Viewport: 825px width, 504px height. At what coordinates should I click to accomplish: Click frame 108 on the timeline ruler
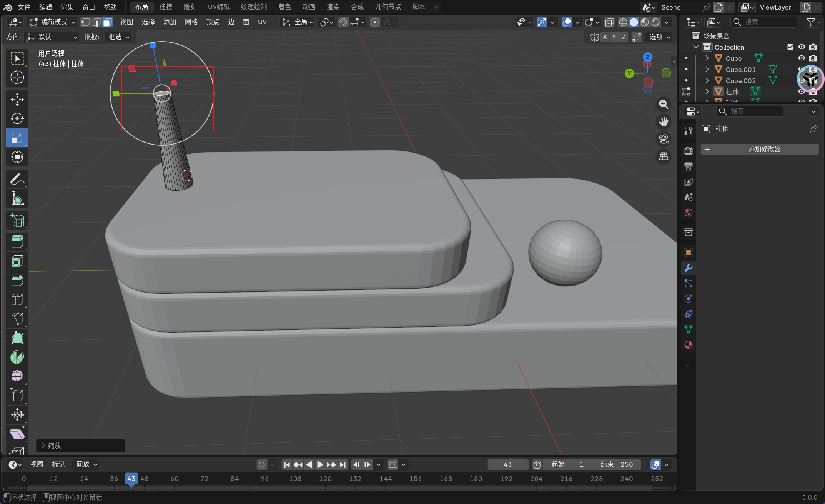[x=295, y=479]
